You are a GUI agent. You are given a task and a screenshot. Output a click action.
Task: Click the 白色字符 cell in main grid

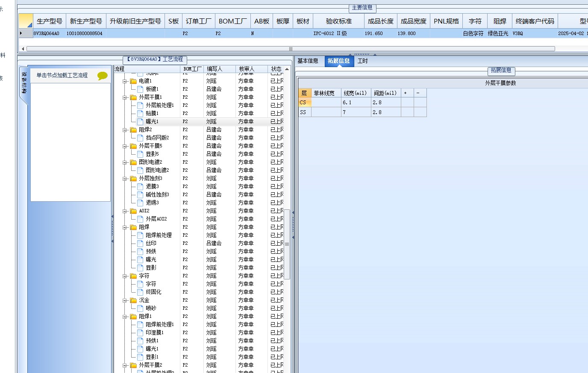[474, 33]
